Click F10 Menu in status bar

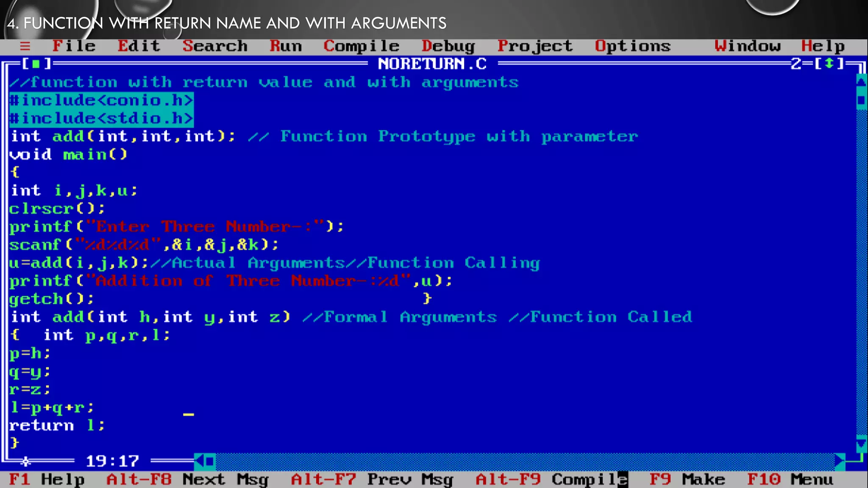pos(790,480)
